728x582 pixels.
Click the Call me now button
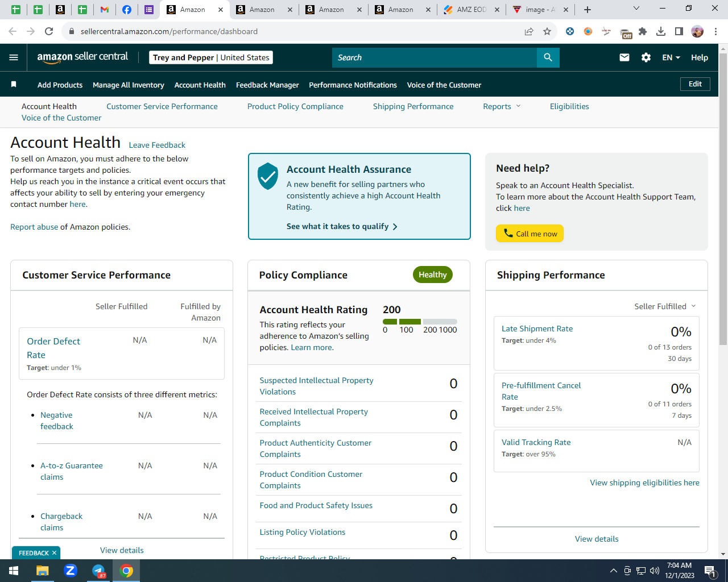point(530,234)
